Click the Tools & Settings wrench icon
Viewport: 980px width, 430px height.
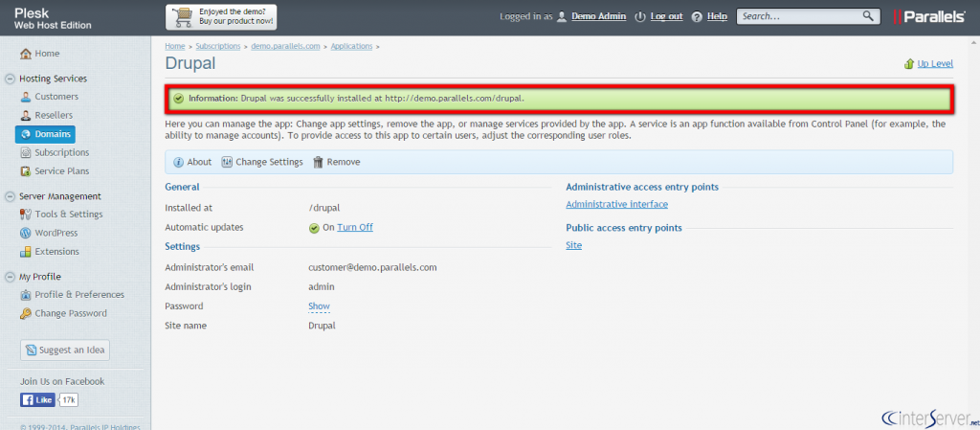pos(26,215)
